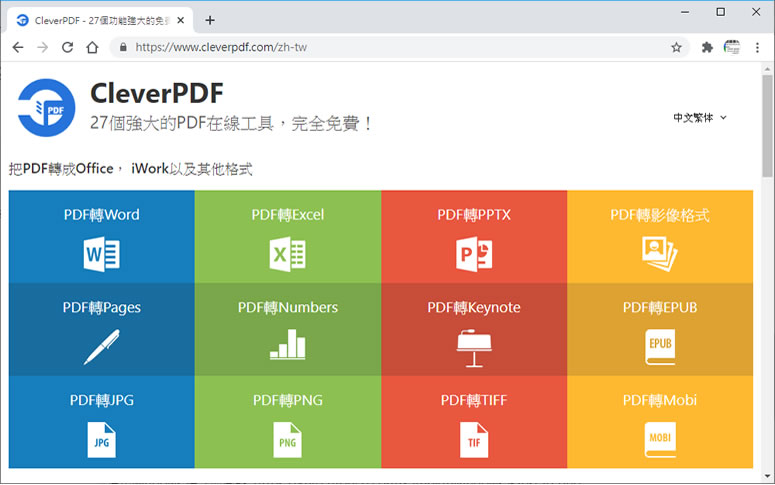Click the PDF轉TIFF file icon
775x485 pixels.
(x=474, y=439)
